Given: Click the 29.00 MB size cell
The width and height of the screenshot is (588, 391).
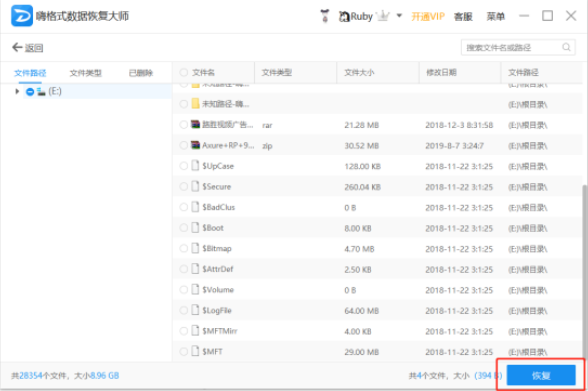Looking at the screenshot, I should (x=362, y=352).
